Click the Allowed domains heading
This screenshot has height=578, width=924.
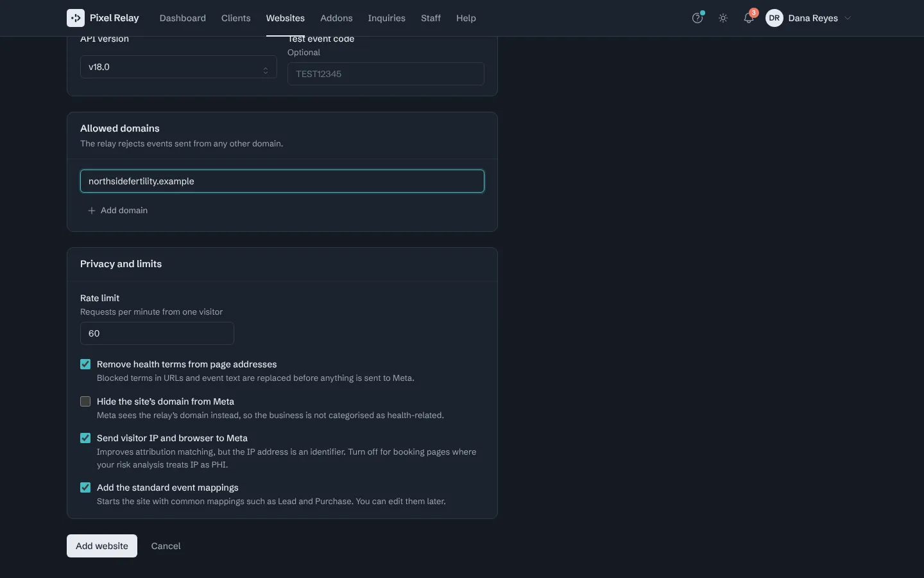coord(120,128)
